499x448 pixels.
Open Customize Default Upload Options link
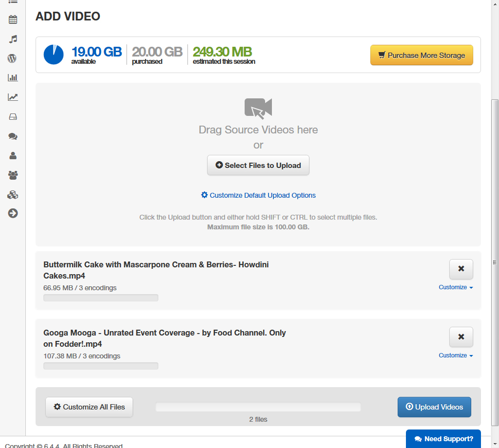pyautogui.click(x=258, y=195)
